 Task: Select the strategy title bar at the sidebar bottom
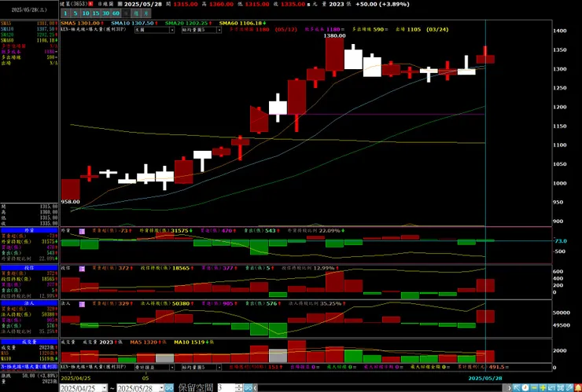pyautogui.click(x=29, y=366)
